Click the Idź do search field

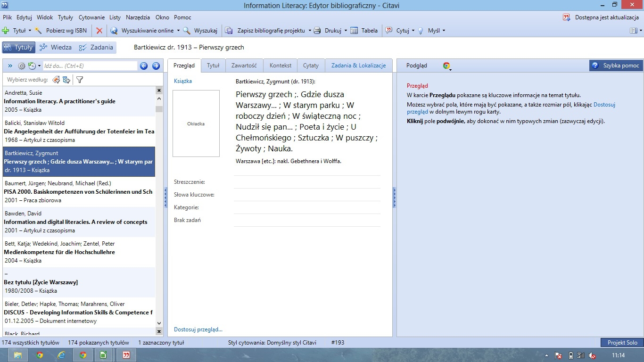tap(90, 66)
